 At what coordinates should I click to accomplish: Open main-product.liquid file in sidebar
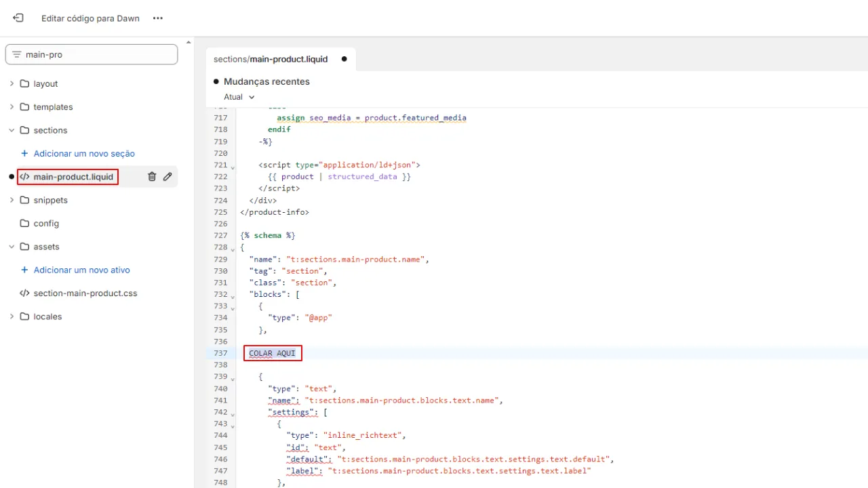pyautogui.click(x=73, y=177)
